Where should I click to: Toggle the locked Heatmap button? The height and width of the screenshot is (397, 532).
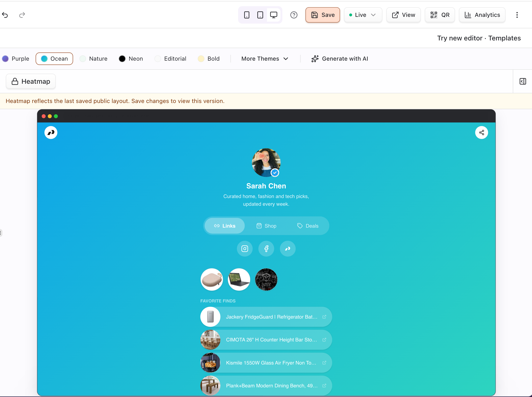click(x=31, y=81)
